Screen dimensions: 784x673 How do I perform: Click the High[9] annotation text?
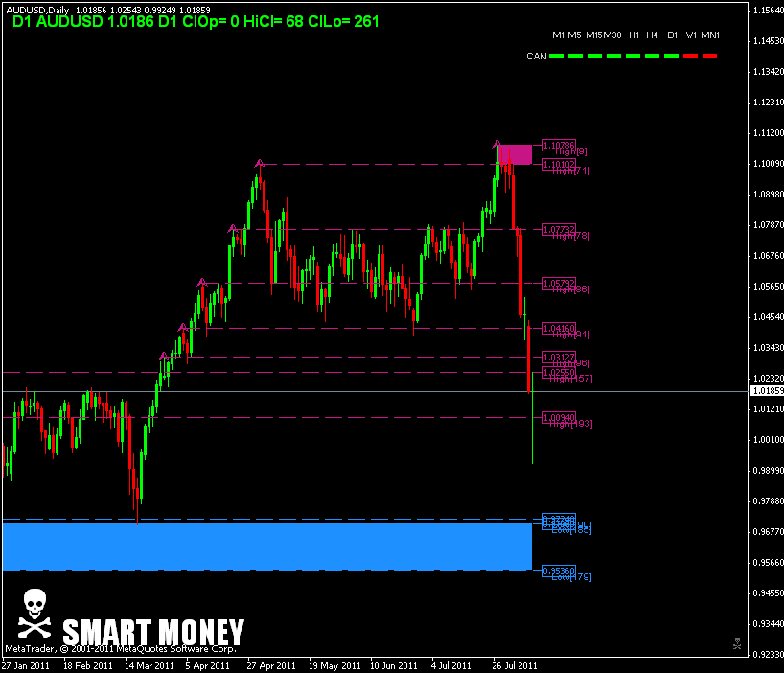[571, 151]
